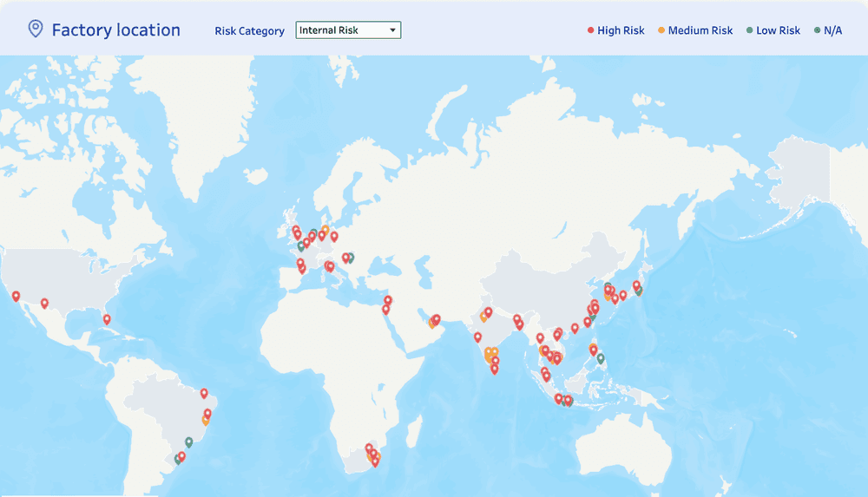Click the red factory pin in California
868x497 pixels.
point(16,297)
